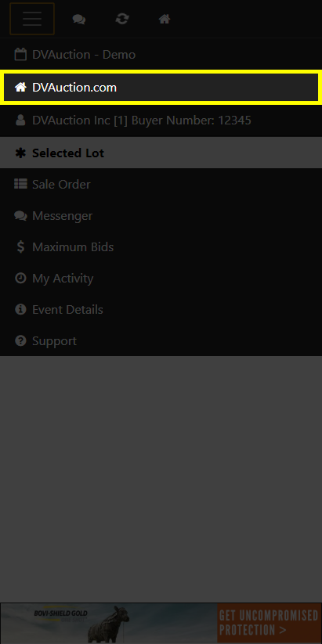
Task: Click the clock icon for My Activity
Action: 20,278
